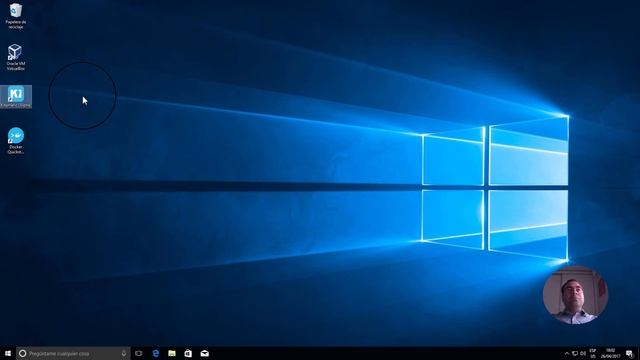Screen dimensions: 640x360
Task: Select the Kitematic desktop shortcut
Action: click(x=16, y=97)
